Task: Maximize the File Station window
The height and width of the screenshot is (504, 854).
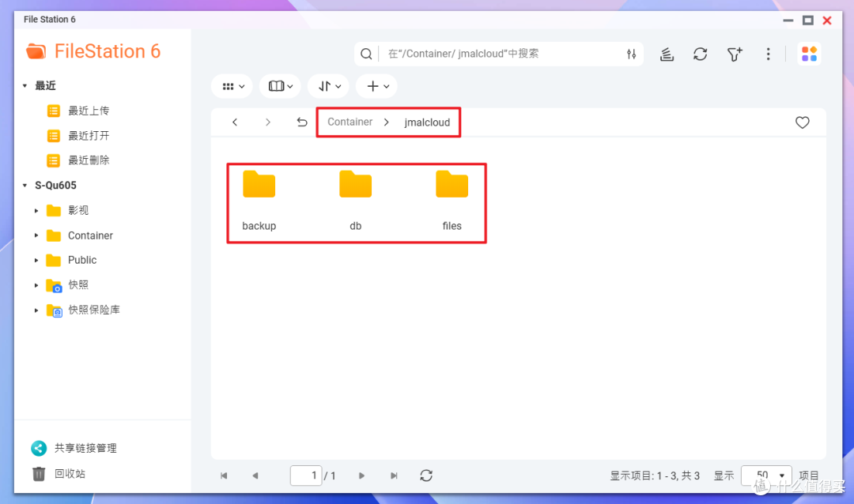Action: pyautogui.click(x=807, y=20)
